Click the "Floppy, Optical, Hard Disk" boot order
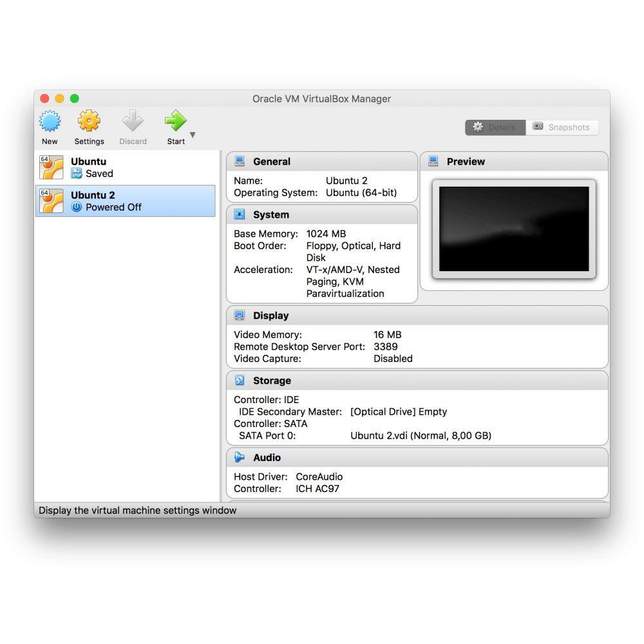Screen dimensions: 644x644 [354, 252]
